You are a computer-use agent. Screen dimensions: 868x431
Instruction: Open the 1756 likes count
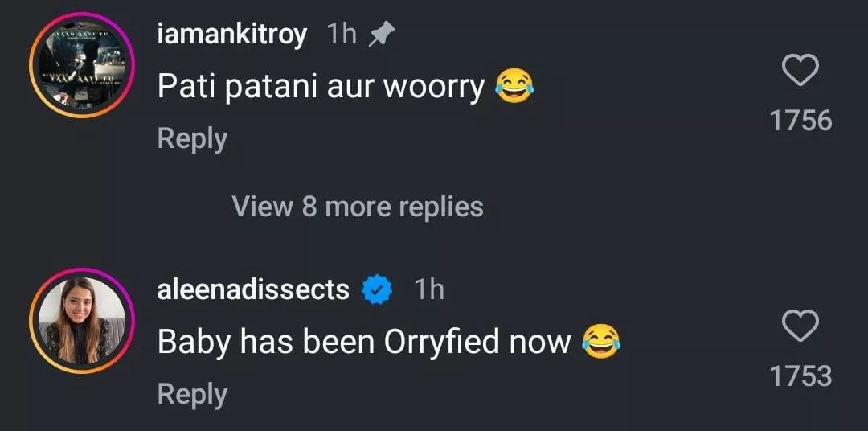click(800, 121)
